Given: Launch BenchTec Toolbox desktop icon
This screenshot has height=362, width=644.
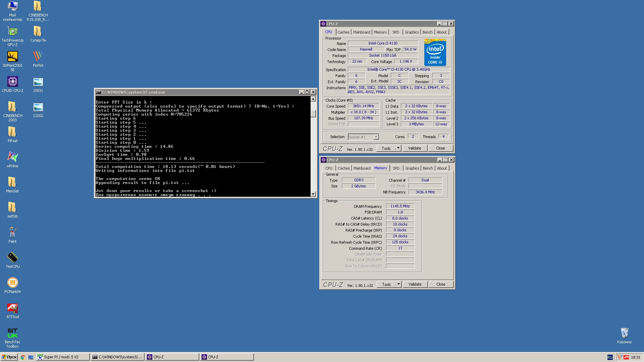Looking at the screenshot, I should click(12, 338).
